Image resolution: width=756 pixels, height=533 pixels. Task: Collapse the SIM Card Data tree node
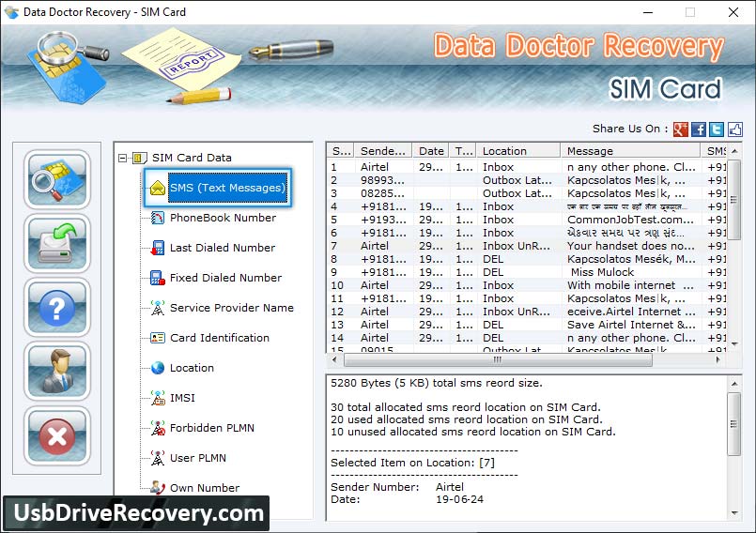pyautogui.click(x=122, y=158)
